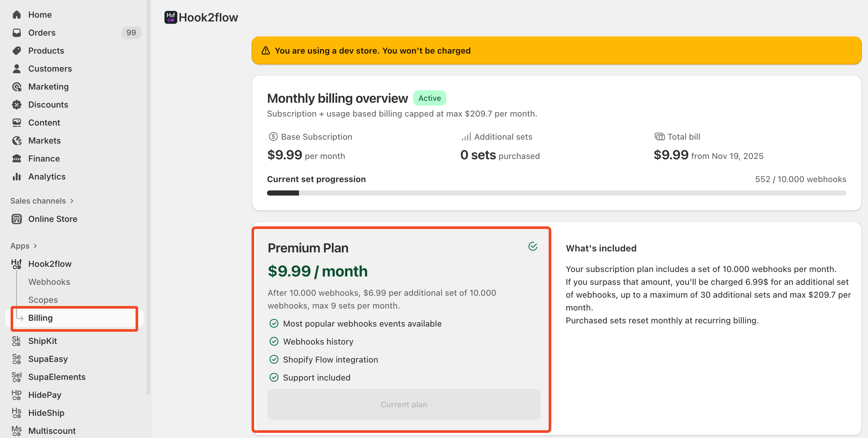Image resolution: width=868 pixels, height=438 pixels.
Task: Click the Marketing target icon
Action: [x=16, y=87]
